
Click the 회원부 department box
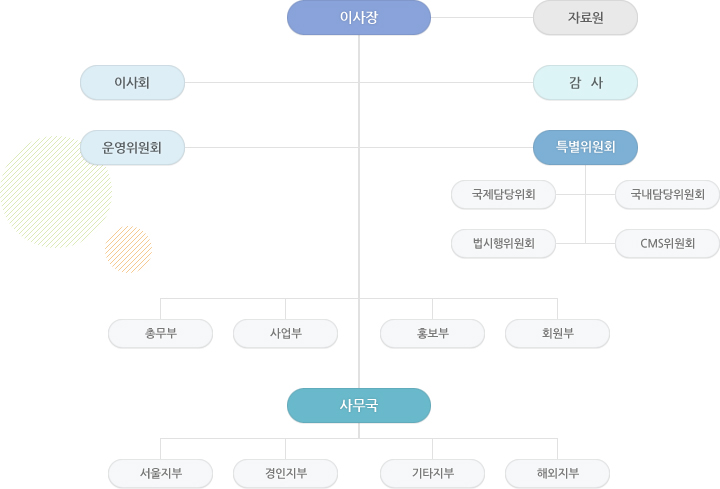[x=557, y=333]
